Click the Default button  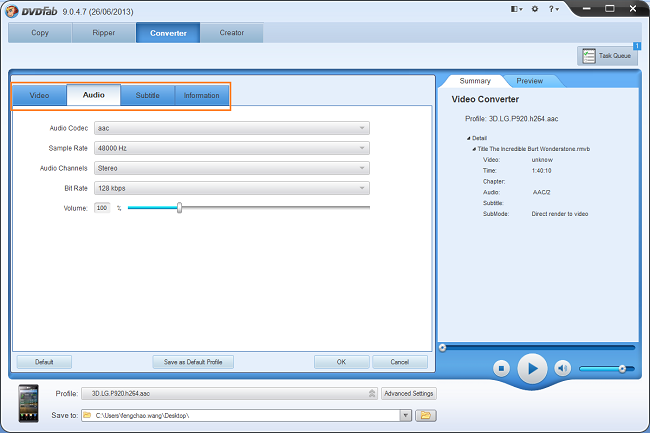[x=44, y=362]
